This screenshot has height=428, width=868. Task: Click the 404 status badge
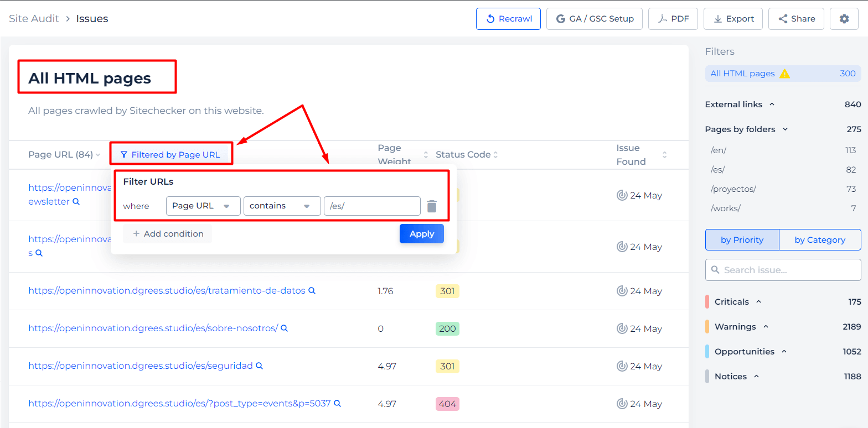click(447, 404)
